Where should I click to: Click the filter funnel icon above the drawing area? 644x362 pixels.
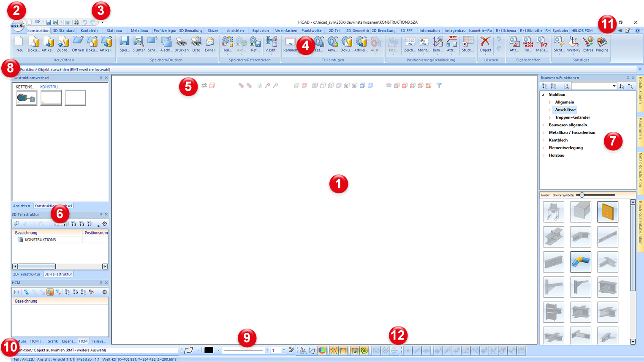tap(439, 85)
